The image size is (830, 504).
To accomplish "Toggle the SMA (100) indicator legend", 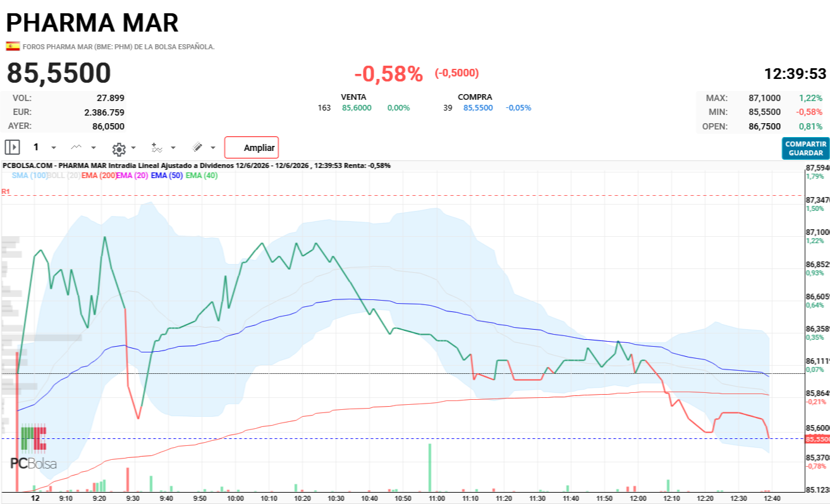I will tap(29, 176).
